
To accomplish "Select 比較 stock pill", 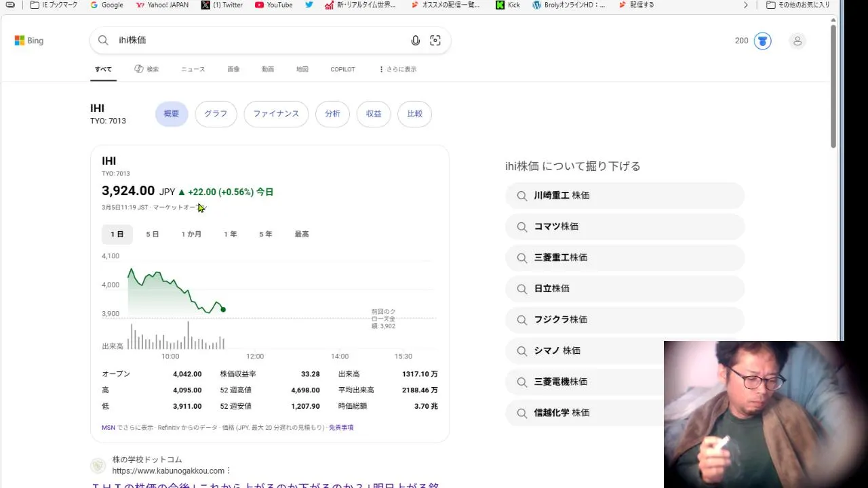I will pyautogui.click(x=415, y=114).
